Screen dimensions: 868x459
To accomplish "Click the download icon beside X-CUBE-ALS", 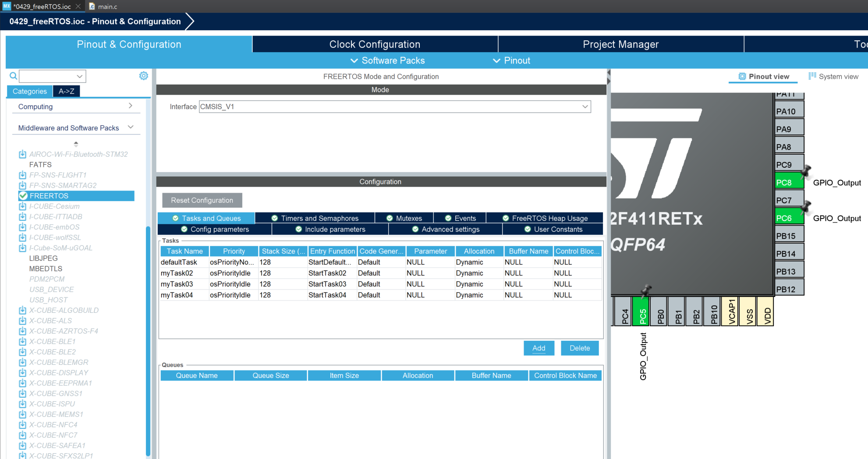I will point(22,321).
